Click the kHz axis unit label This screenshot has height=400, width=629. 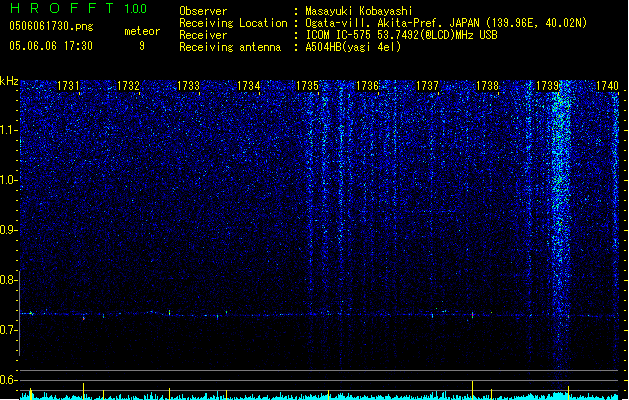click(9, 81)
